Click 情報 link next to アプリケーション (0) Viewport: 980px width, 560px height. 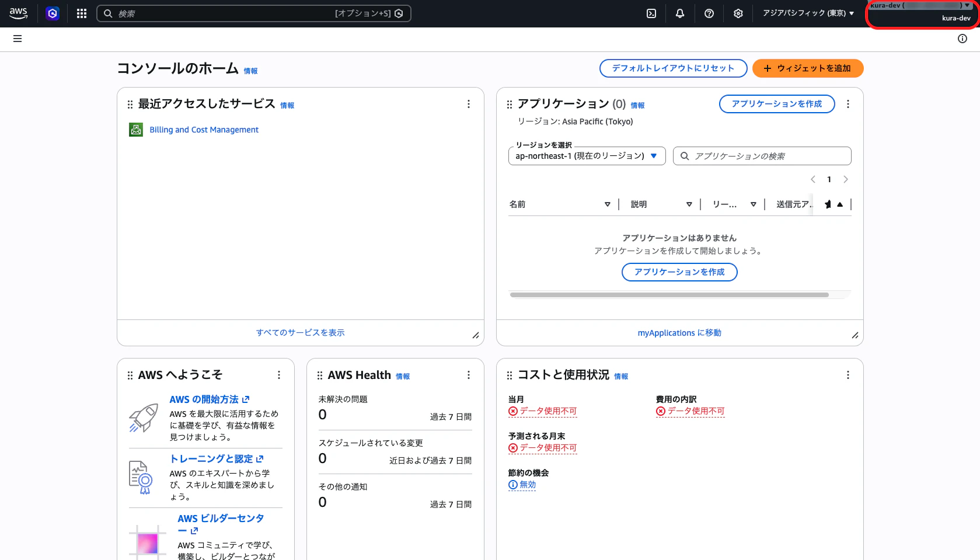coord(637,106)
